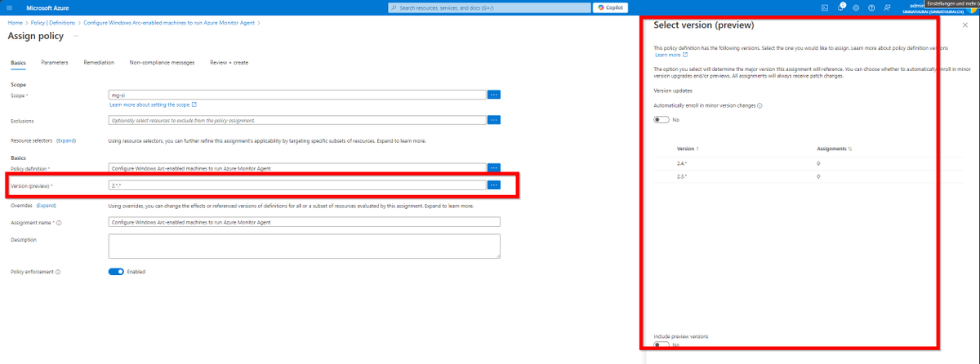The height and width of the screenshot is (364, 980).
Task: Expand Overrides section
Action: [47, 206]
